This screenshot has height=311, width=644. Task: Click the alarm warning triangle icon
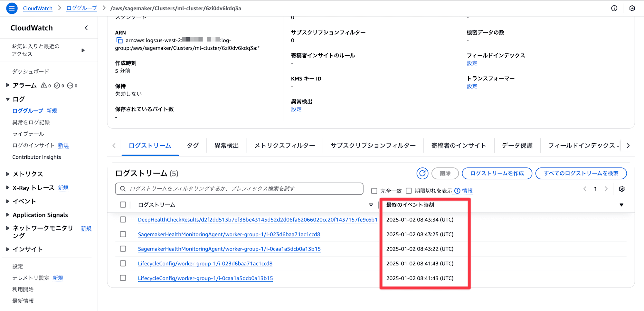click(44, 86)
